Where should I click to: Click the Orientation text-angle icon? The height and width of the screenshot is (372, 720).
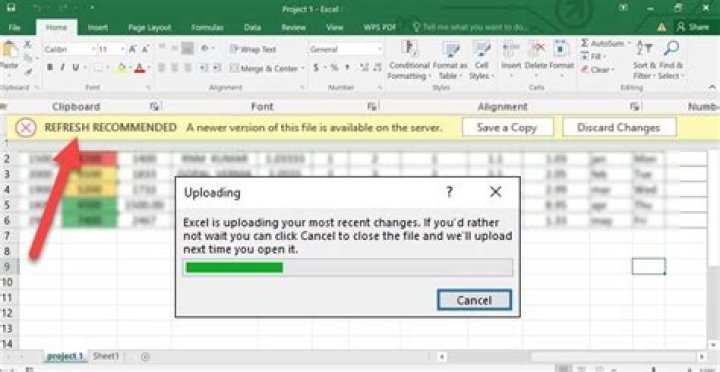tap(205, 48)
